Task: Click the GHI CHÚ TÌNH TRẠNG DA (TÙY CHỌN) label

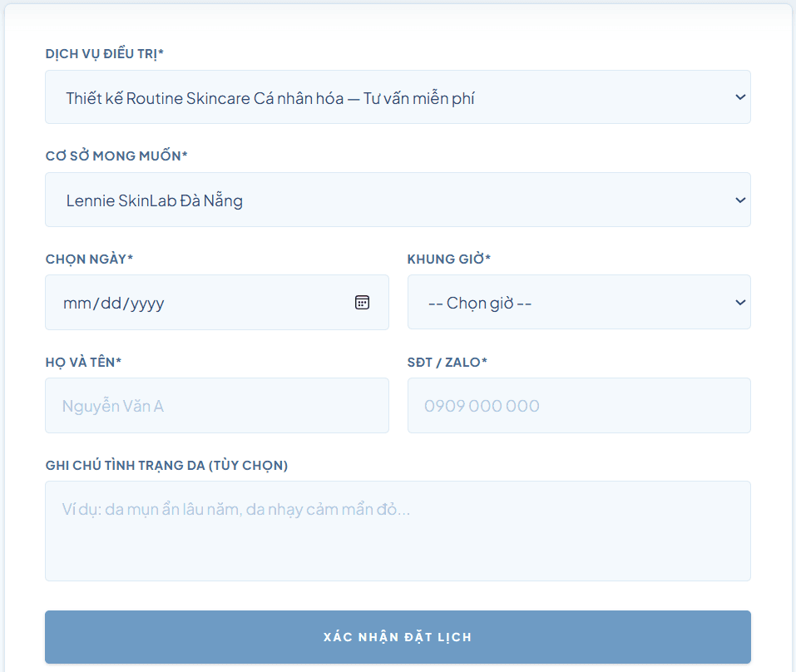Action: [x=166, y=466]
